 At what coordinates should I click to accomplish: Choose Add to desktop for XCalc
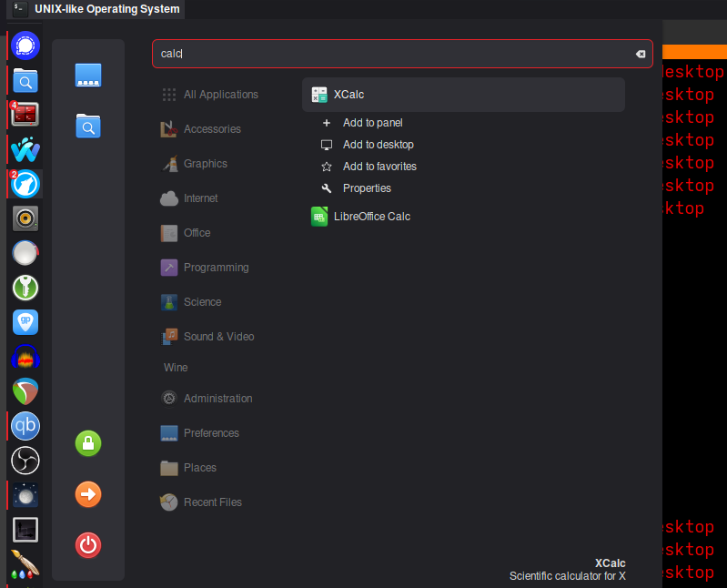(x=368, y=145)
